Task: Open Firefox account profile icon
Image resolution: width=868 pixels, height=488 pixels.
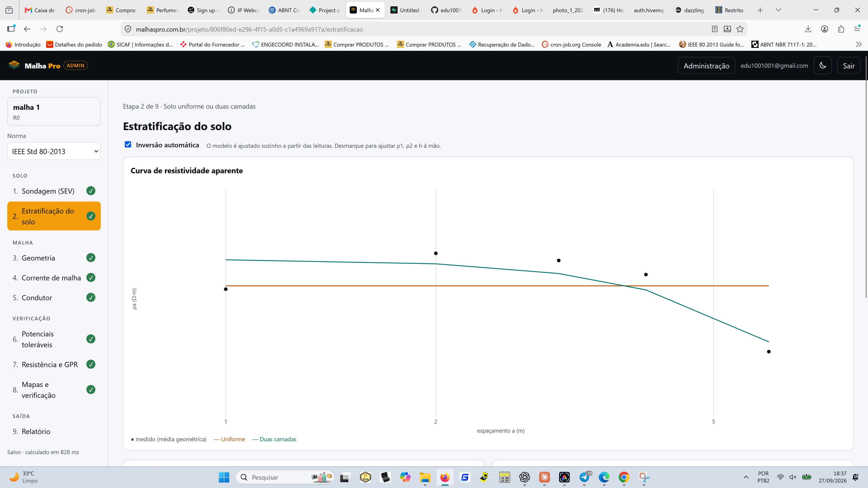Action: pyautogui.click(x=825, y=29)
